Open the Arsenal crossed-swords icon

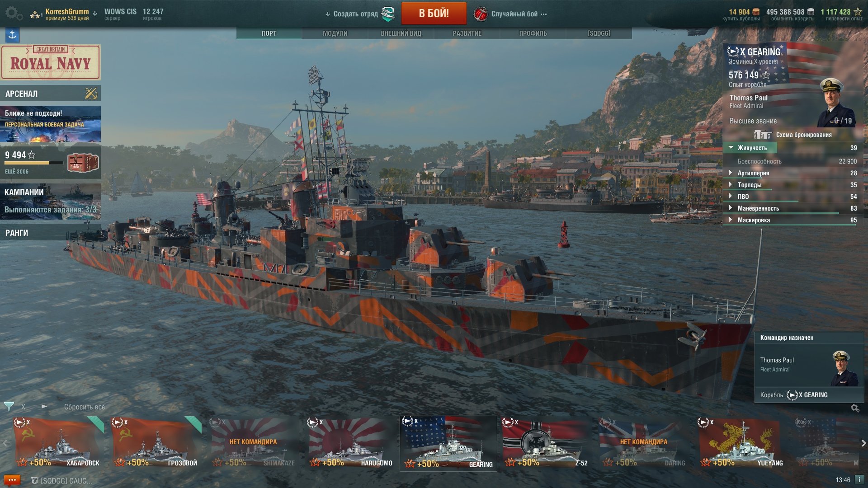coord(91,94)
